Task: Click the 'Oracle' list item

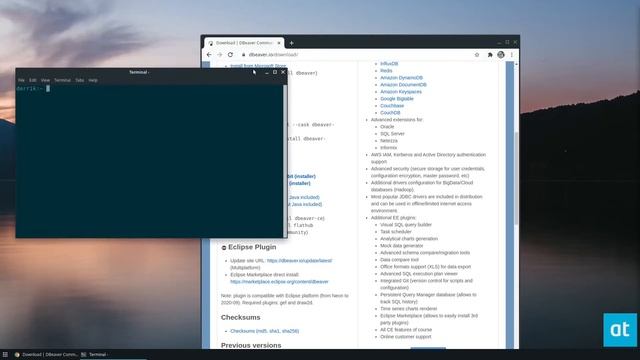Action: pyautogui.click(x=387, y=127)
